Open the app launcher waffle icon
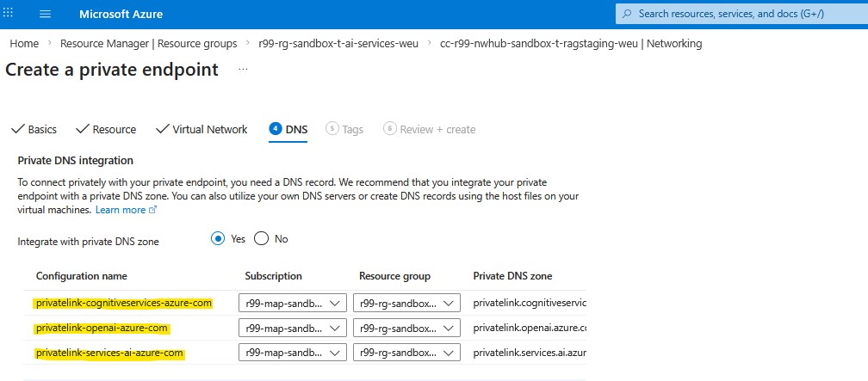Screen dimensions: 868x381 [11, 14]
